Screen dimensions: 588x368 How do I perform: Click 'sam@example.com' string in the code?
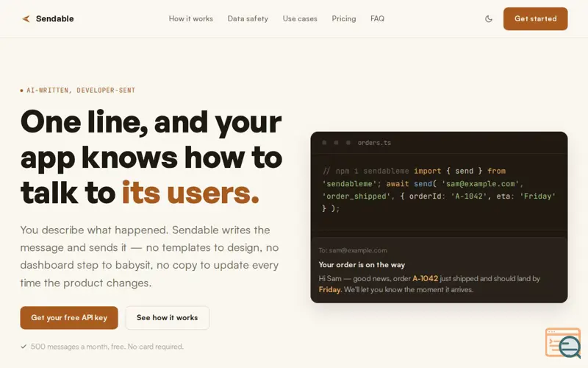[481, 183]
